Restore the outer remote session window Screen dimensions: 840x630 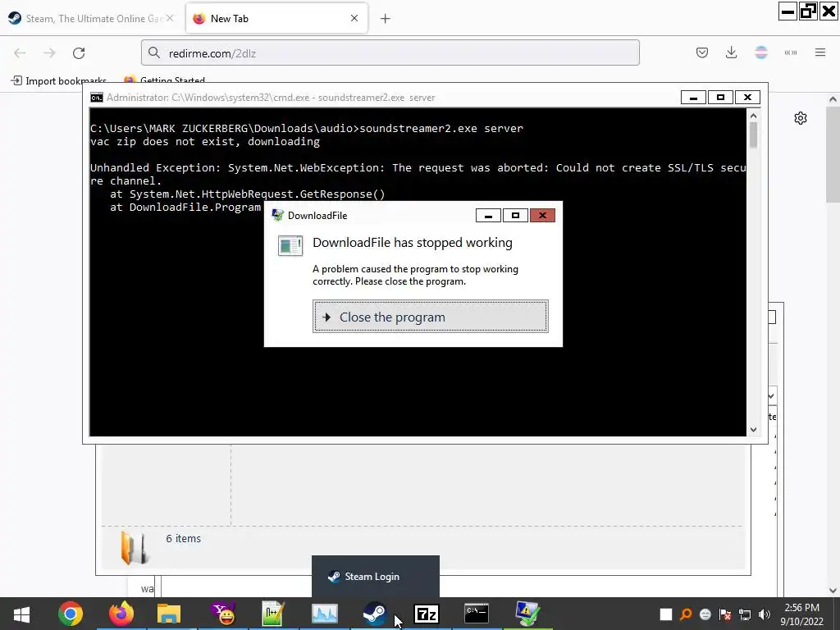pos(808,11)
